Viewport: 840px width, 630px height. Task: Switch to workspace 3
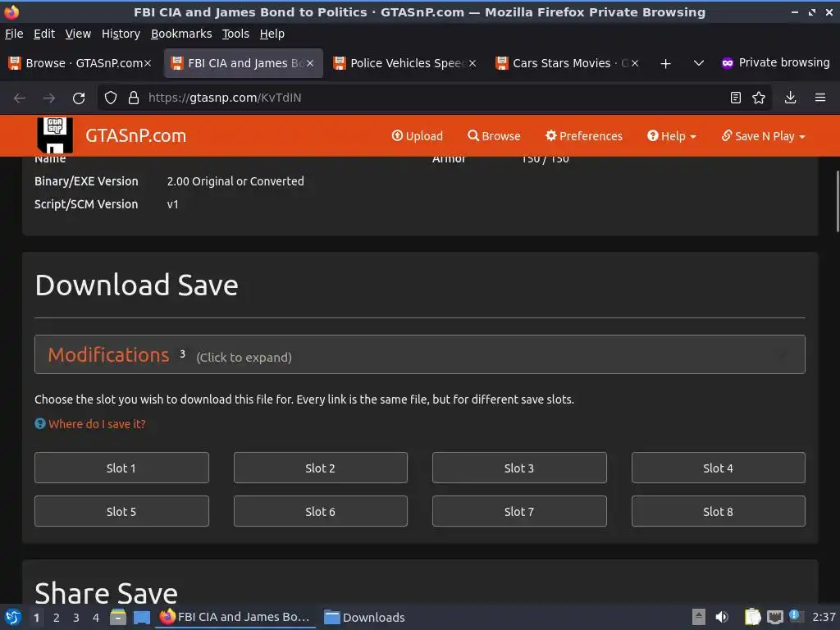[x=76, y=618]
